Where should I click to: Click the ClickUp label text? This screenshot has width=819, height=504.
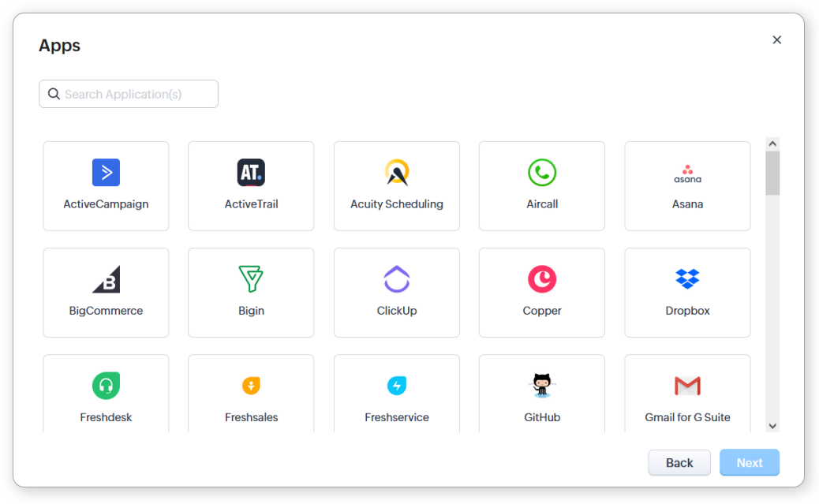(397, 311)
